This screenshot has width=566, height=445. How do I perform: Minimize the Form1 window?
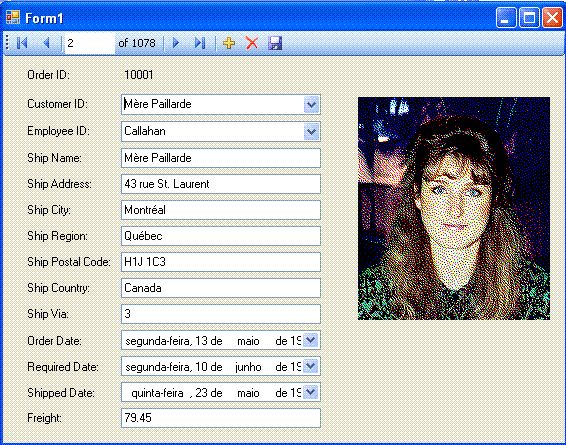coord(506,17)
